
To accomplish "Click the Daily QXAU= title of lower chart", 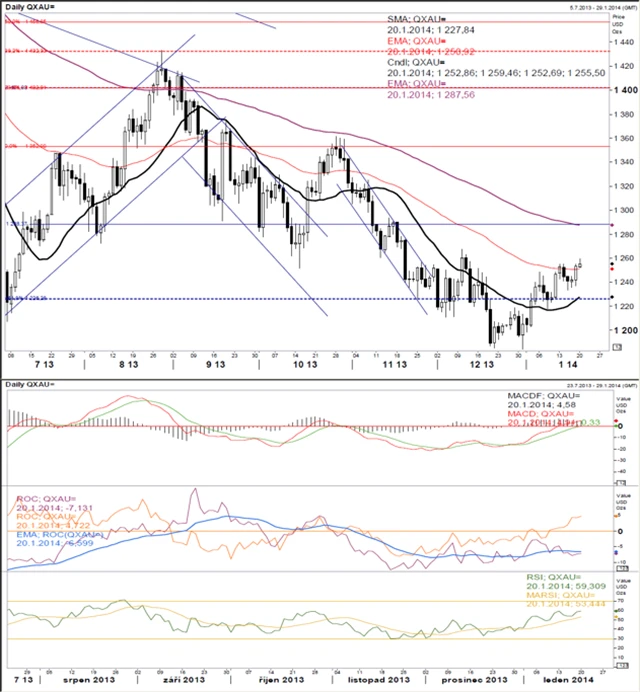I will pyautogui.click(x=30, y=384).
